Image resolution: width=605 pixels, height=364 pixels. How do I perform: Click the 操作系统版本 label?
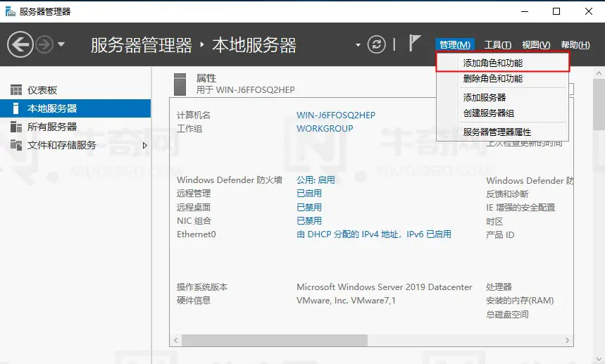202,287
